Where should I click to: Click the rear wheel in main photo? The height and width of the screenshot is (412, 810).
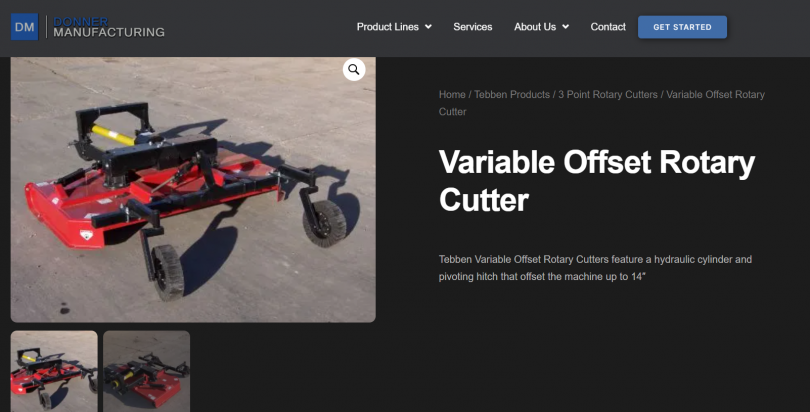point(324,223)
